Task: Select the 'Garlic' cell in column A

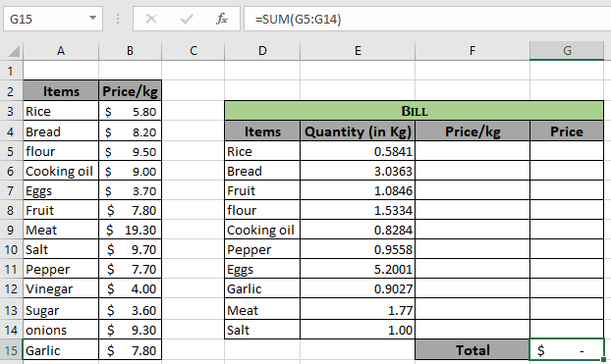Action: [61, 350]
